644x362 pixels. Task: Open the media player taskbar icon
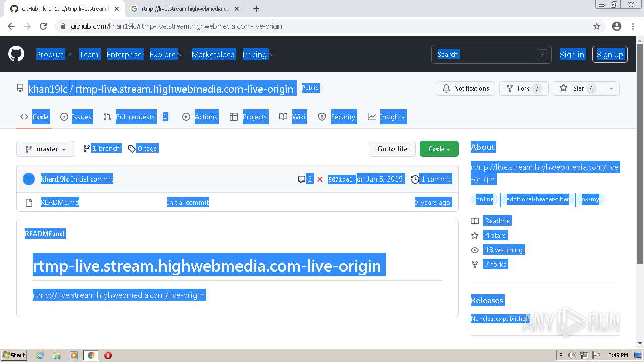coord(73,355)
